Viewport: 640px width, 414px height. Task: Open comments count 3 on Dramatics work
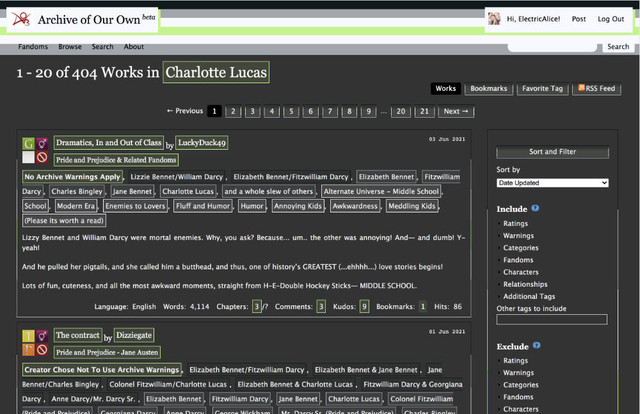click(321, 306)
